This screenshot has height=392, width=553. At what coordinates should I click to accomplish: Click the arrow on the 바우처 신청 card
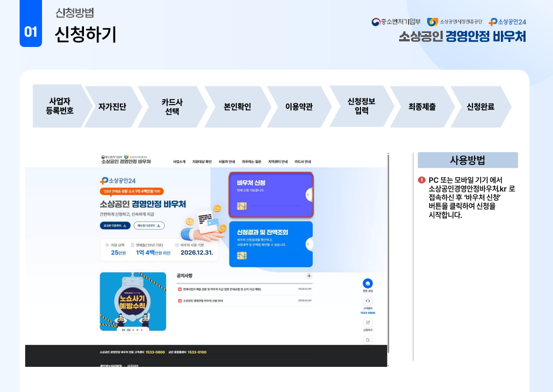click(308, 195)
